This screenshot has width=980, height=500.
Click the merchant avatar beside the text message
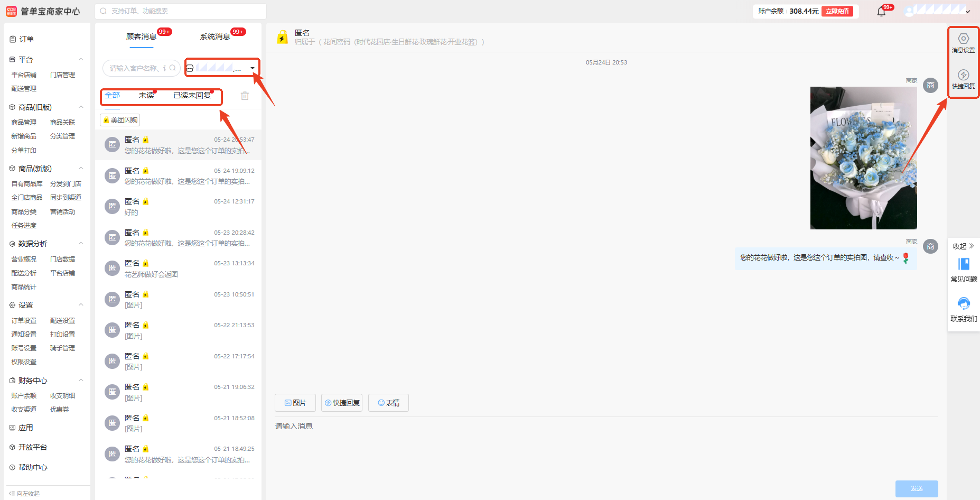[930, 246]
